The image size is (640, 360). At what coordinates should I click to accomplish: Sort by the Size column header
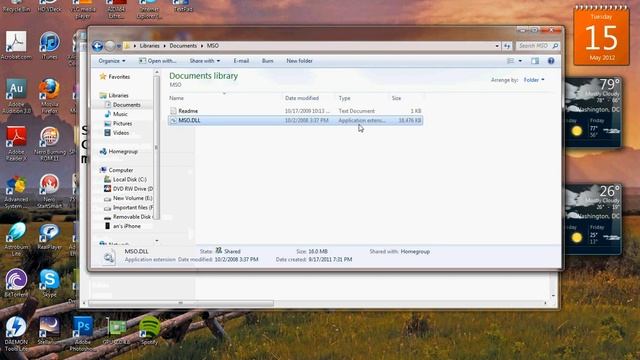pos(406,98)
